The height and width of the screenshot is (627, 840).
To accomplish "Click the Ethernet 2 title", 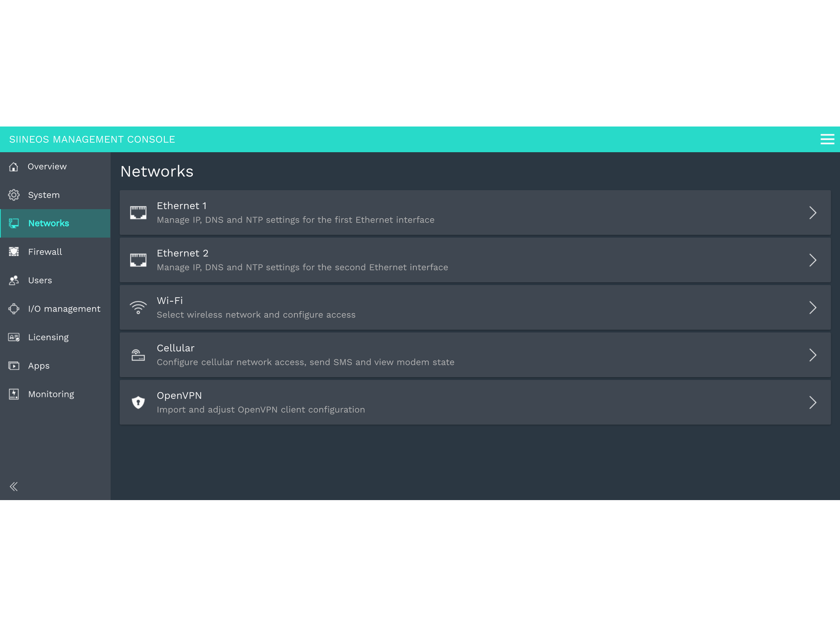I will click(x=183, y=253).
